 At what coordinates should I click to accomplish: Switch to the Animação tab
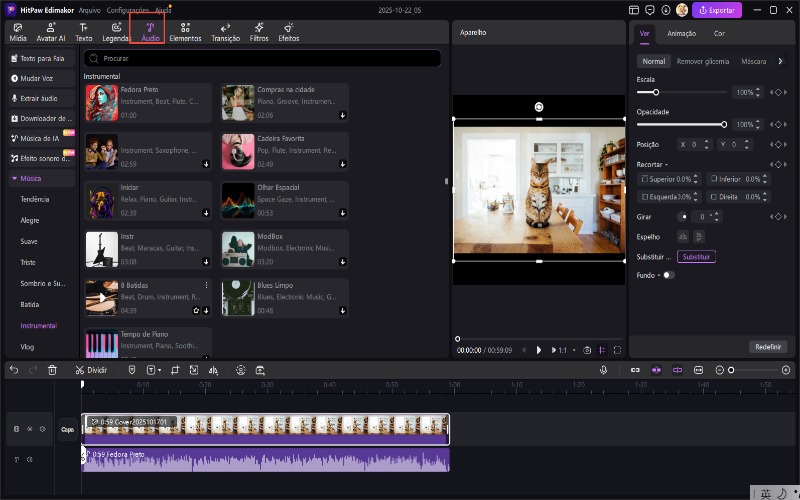[x=681, y=33]
